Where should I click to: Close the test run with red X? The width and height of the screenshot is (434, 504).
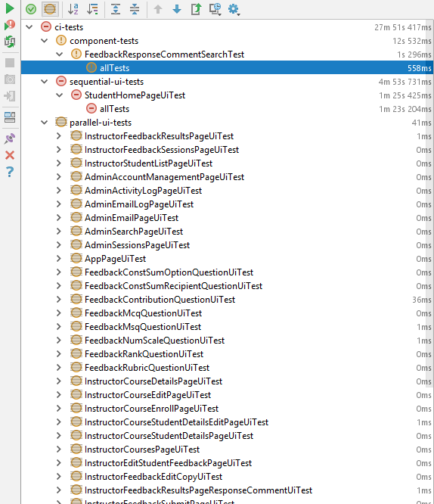click(10, 155)
